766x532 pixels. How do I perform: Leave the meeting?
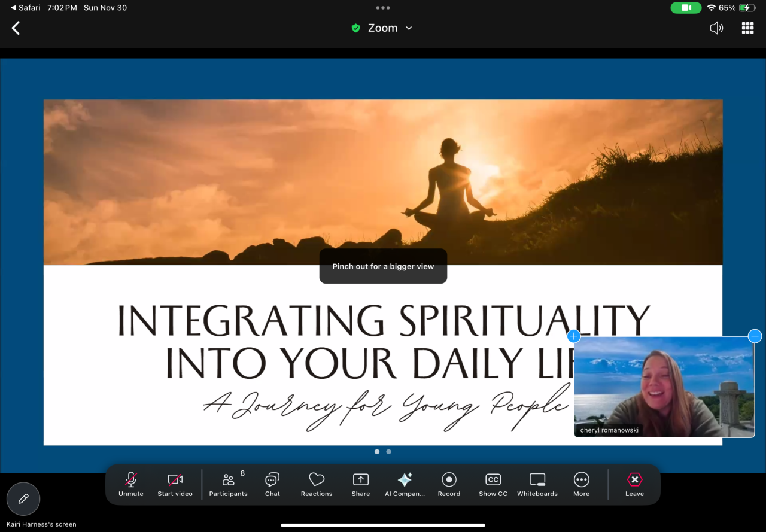point(634,484)
